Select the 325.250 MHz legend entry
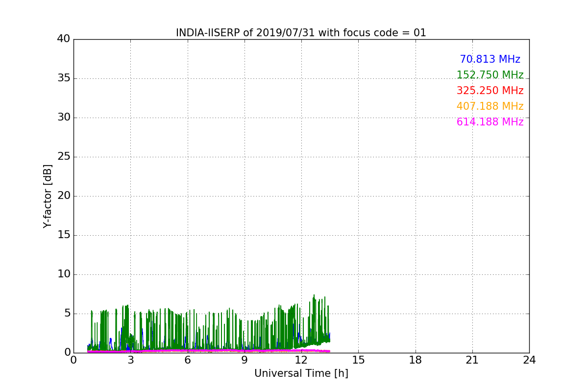The width and height of the screenshot is (588, 392). [490, 91]
